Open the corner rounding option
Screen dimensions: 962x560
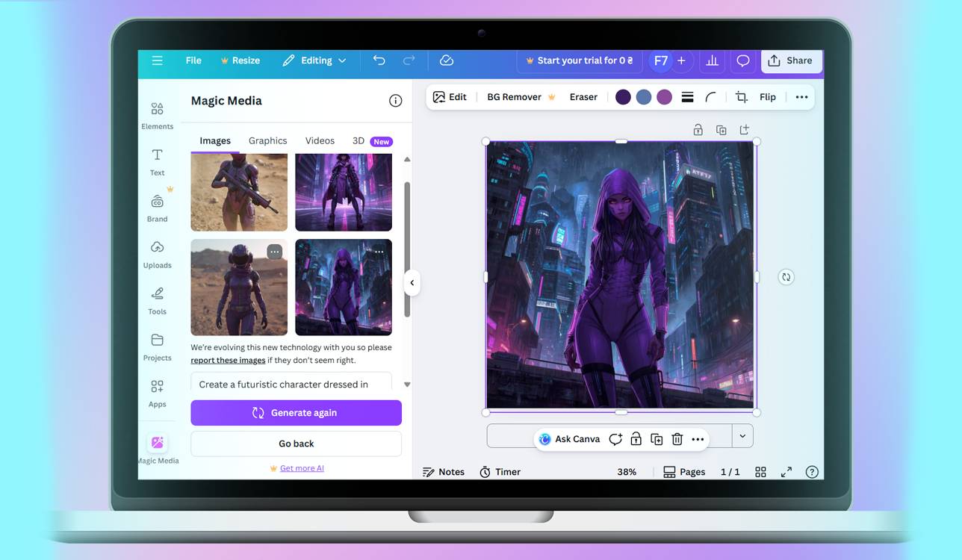click(711, 97)
